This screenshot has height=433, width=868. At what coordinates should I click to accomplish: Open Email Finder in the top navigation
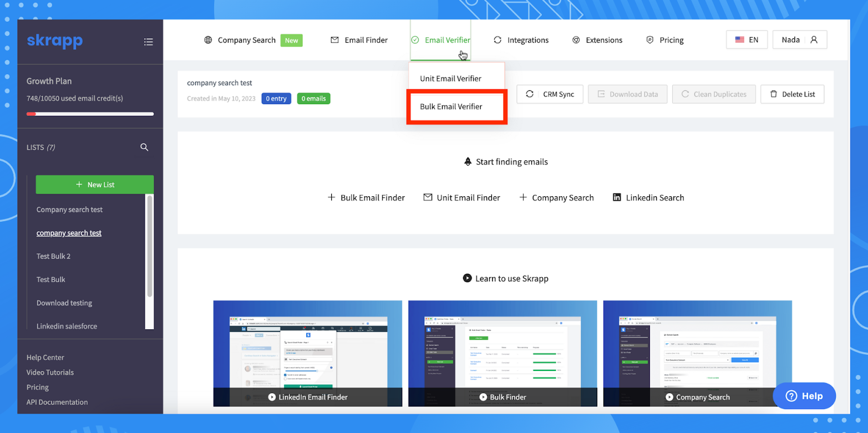tap(366, 40)
